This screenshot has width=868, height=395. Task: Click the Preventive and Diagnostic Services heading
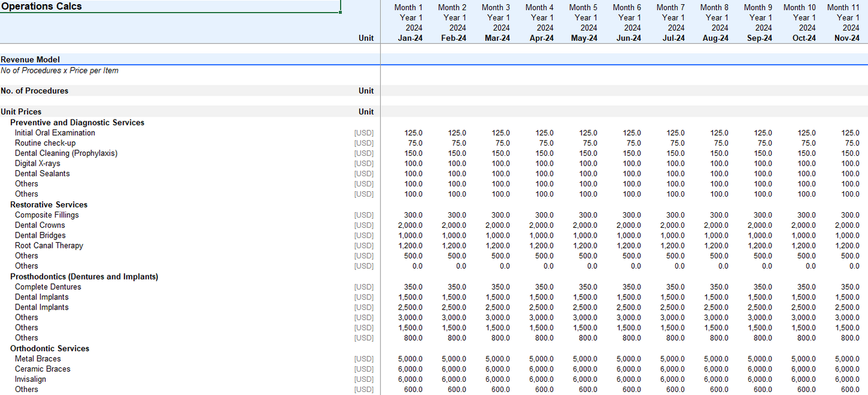[77, 123]
